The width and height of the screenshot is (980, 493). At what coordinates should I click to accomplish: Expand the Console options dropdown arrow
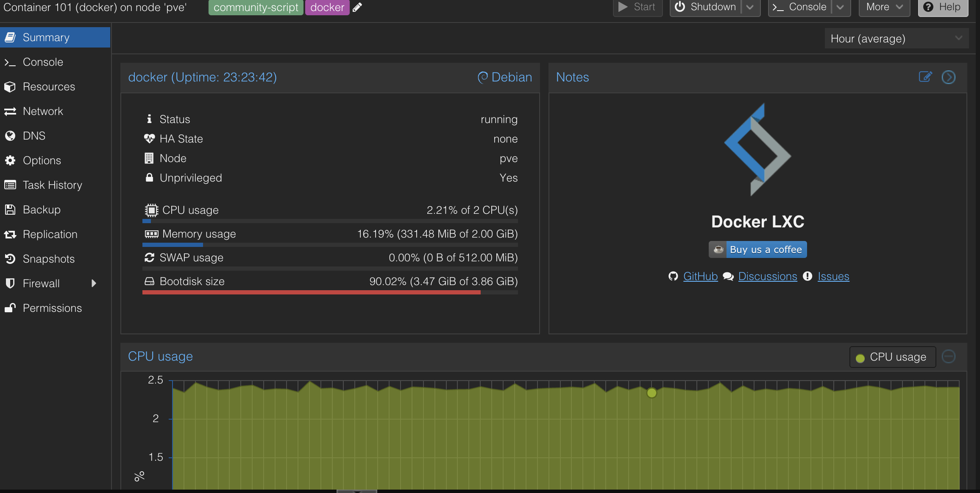point(841,7)
